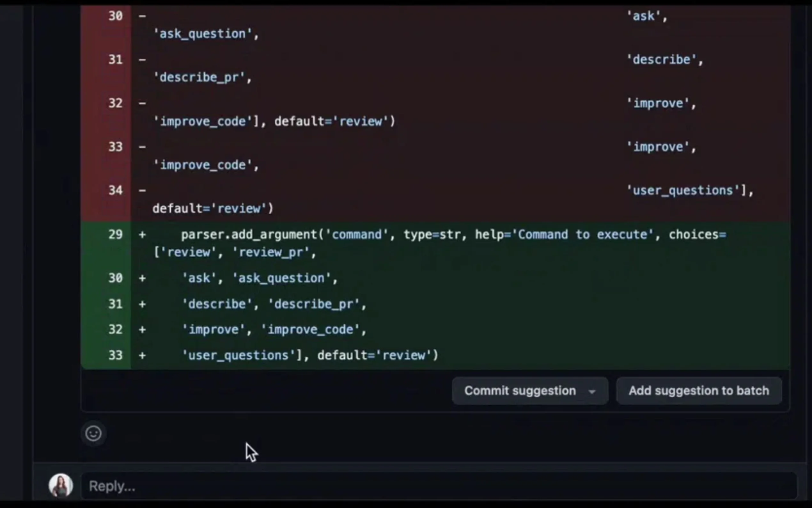812x508 pixels.
Task: Select removed line number 34
Action: [x=115, y=191]
